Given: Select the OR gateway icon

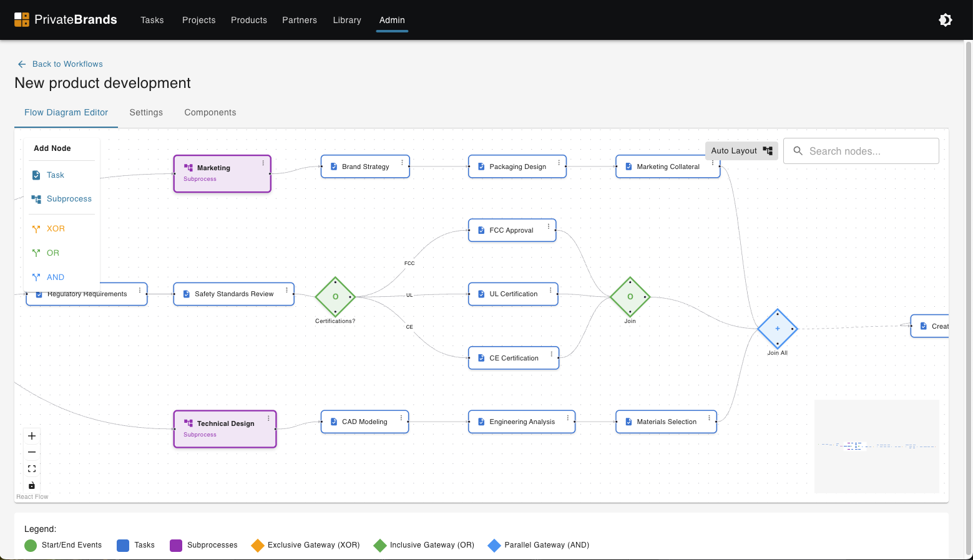Looking at the screenshot, I should (x=36, y=253).
